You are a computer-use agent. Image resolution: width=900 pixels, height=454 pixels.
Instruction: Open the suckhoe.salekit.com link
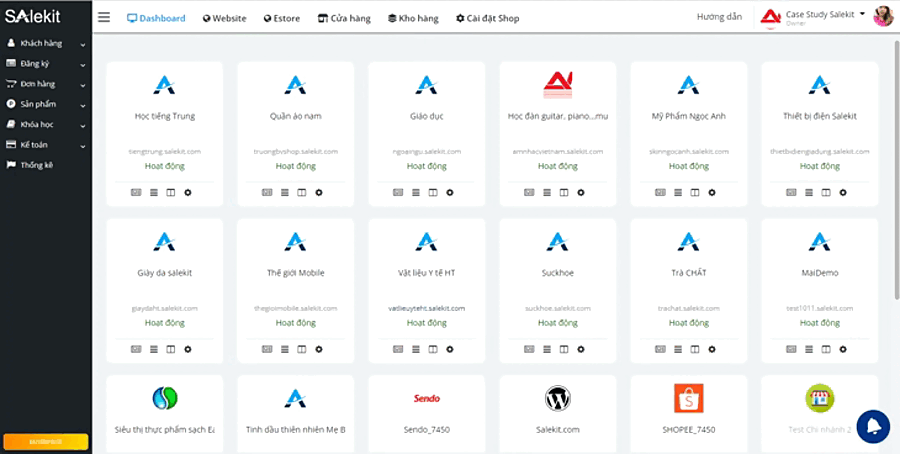[557, 308]
